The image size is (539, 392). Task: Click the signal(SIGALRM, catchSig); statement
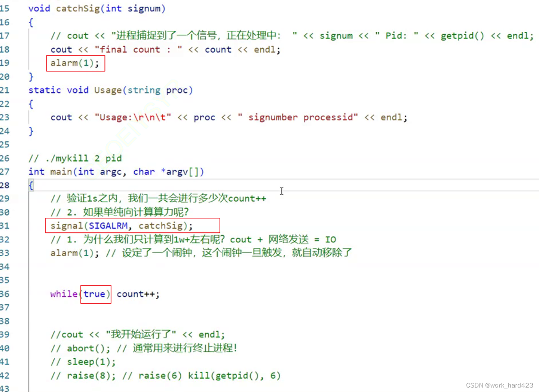122,226
